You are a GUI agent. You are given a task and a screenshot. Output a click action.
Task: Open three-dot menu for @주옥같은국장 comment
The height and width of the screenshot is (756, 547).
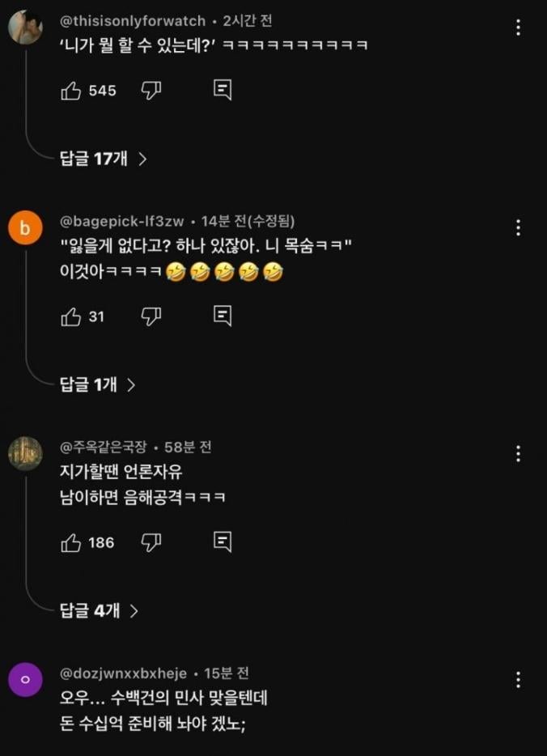pos(518,453)
